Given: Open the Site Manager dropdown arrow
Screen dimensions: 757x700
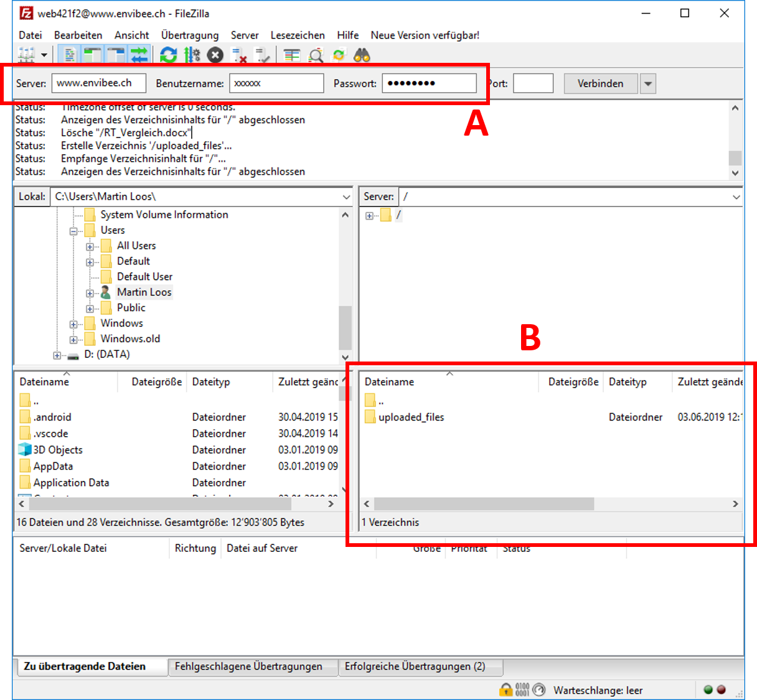Looking at the screenshot, I should point(44,55).
